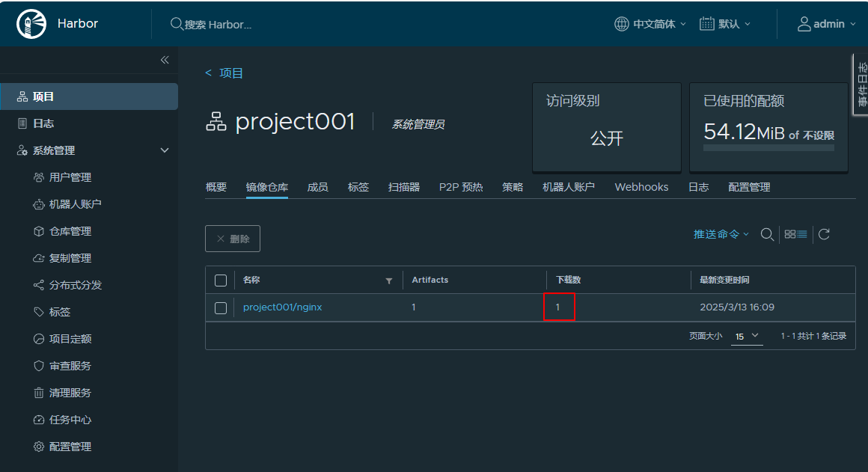Viewport: 868px width, 472px height.
Task: Click the 名称 column filter icon
Action: 389,281
